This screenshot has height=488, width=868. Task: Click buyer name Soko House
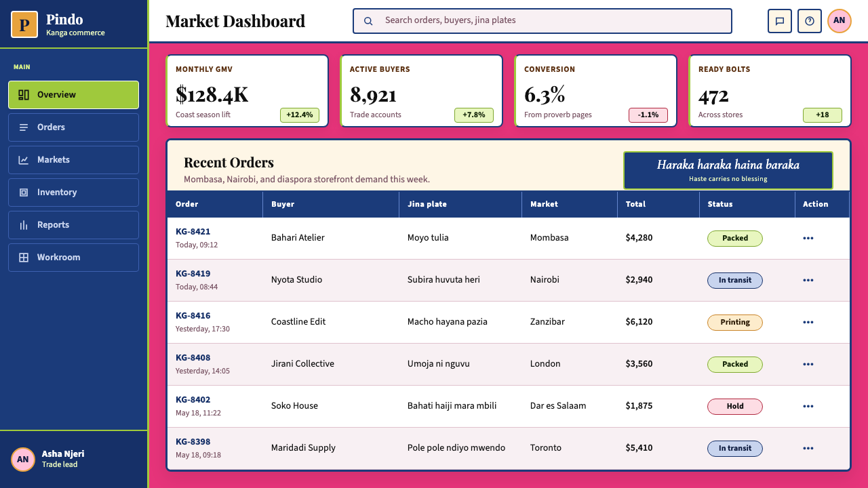point(294,406)
